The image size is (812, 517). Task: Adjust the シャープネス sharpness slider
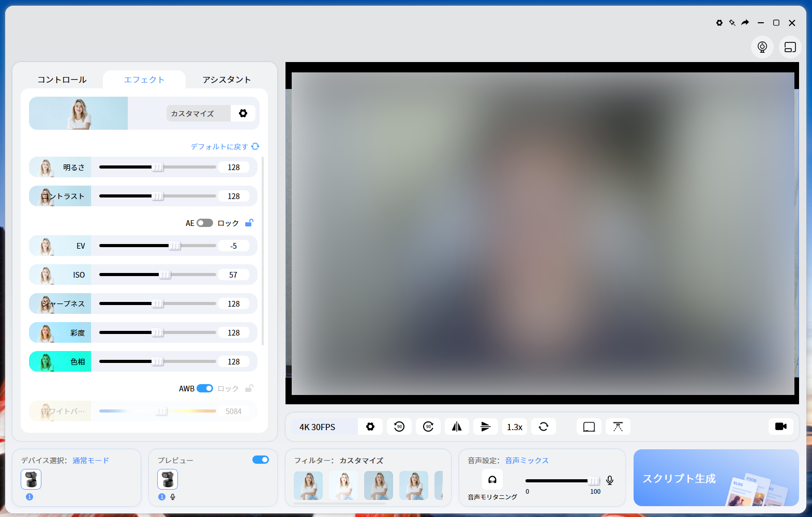(x=158, y=303)
